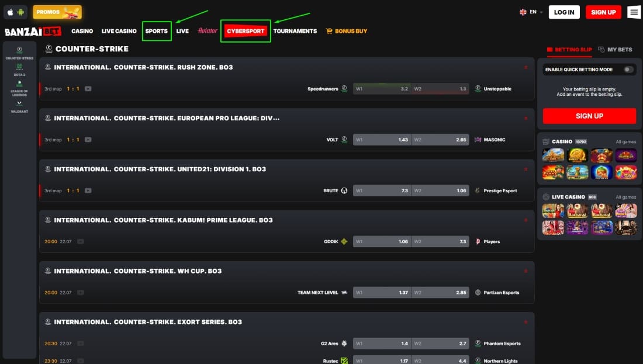This screenshot has height=364, width=643.
Task: Click the Rustec team logo
Action: pyautogui.click(x=344, y=360)
